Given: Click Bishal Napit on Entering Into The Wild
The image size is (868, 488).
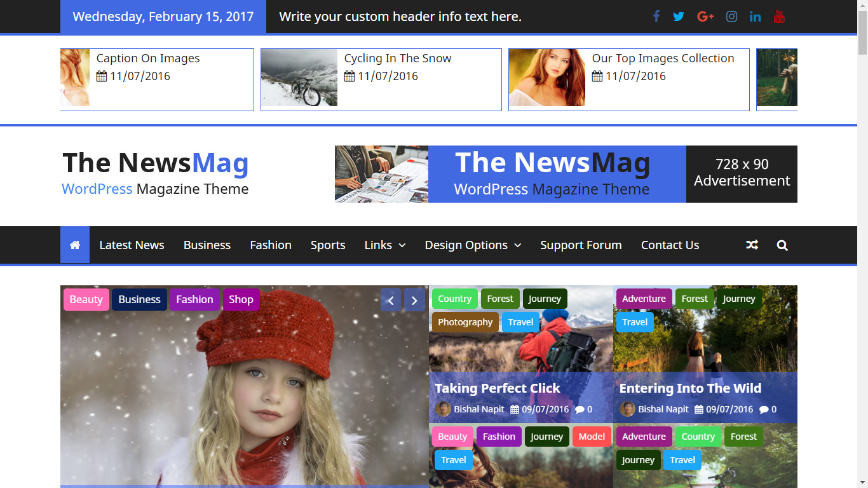Looking at the screenshot, I should click(x=663, y=409).
